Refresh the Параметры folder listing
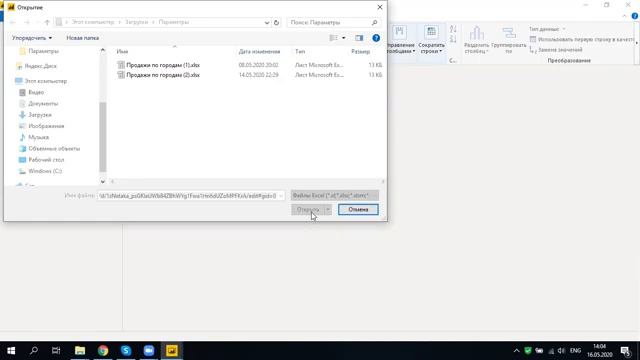This screenshot has height=360, width=640. [x=276, y=22]
